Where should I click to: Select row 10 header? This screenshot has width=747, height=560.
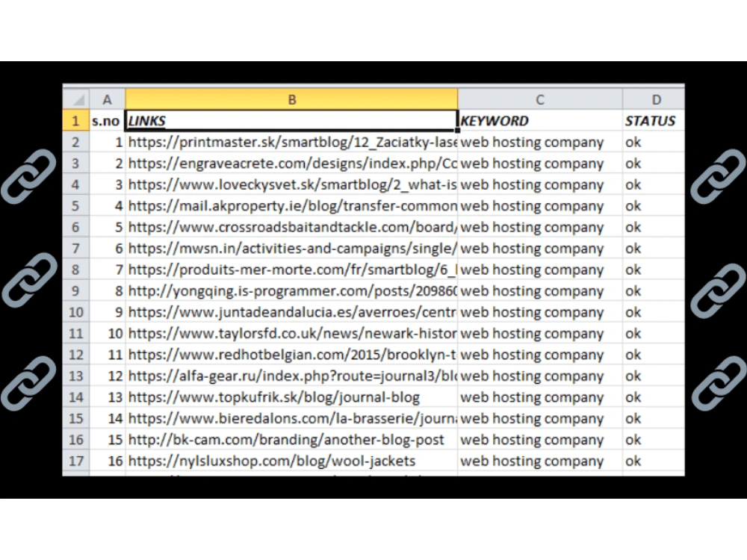coord(76,312)
